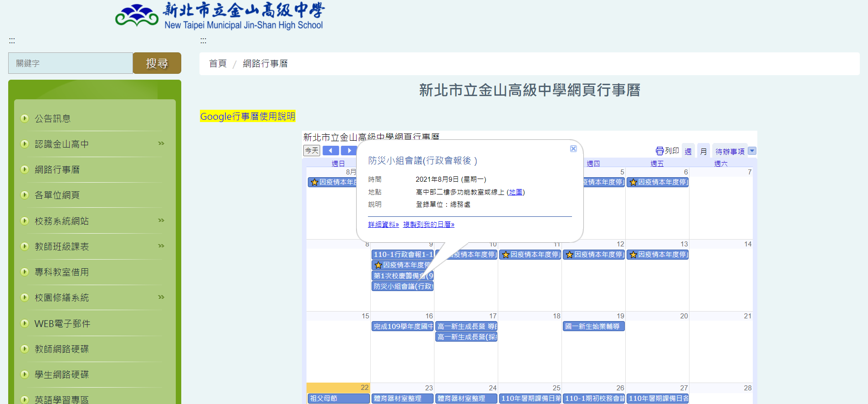Click the bullet icon beside 教師網路硬碟
868x404 pixels.
(25, 349)
